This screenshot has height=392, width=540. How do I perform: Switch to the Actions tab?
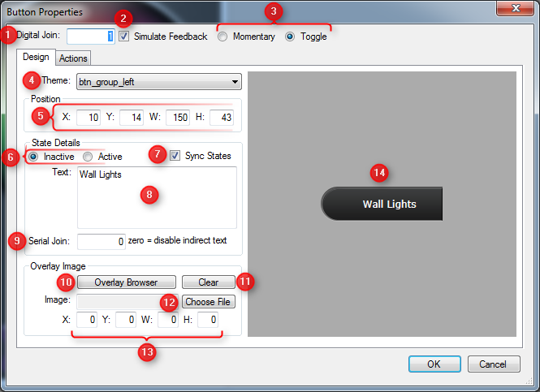pyautogui.click(x=73, y=58)
